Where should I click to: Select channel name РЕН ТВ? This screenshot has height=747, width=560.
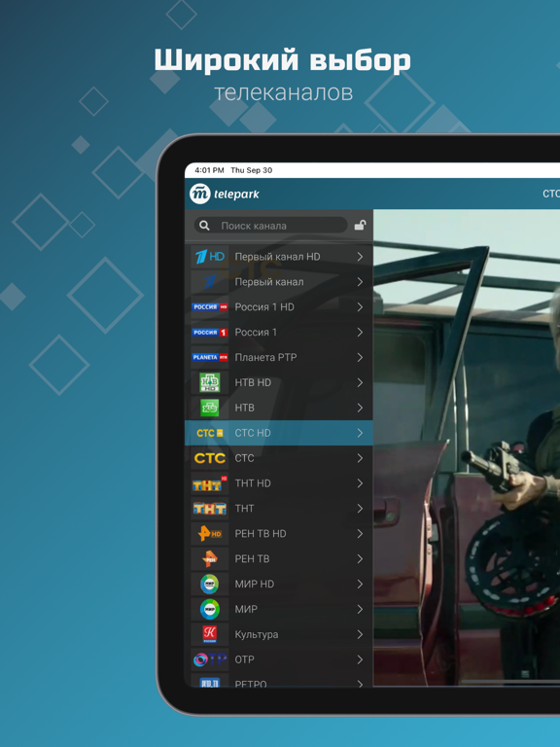coord(252,559)
